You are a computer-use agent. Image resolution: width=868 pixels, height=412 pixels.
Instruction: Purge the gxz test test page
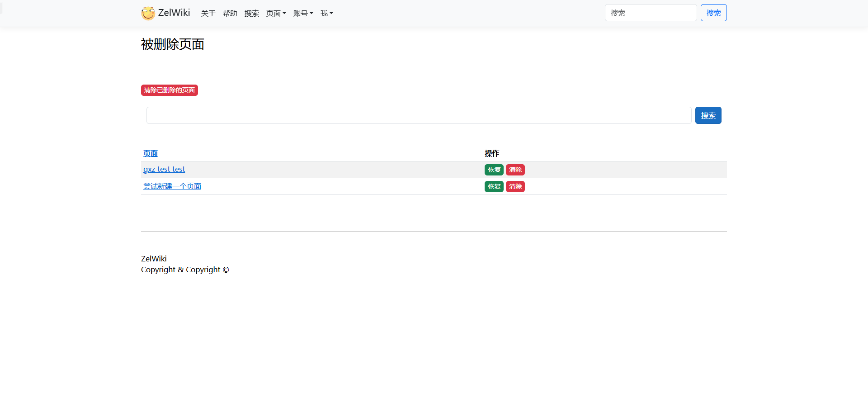click(515, 170)
